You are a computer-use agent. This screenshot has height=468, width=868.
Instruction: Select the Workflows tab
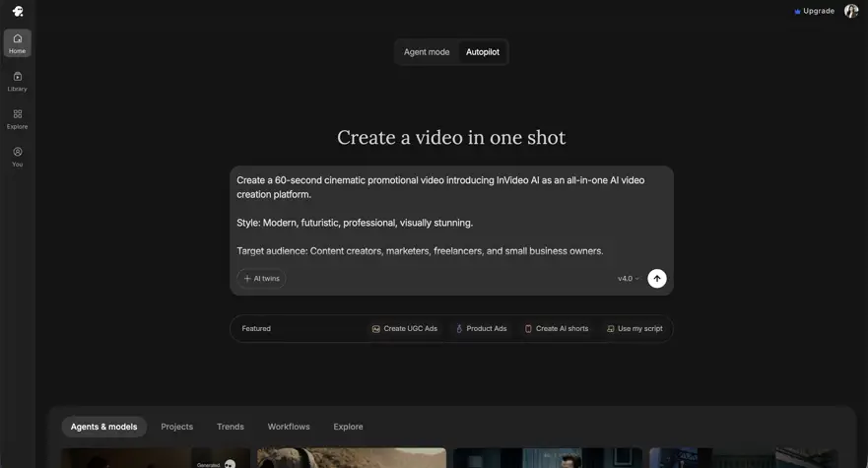tap(289, 427)
